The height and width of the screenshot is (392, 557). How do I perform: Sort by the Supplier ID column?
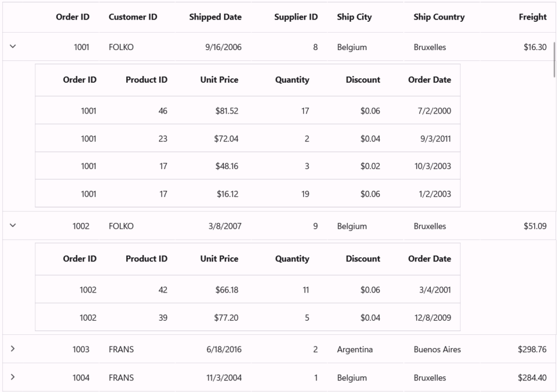click(295, 17)
